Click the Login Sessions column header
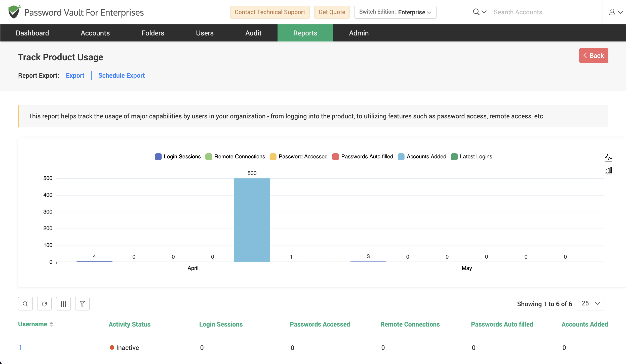 click(x=221, y=324)
